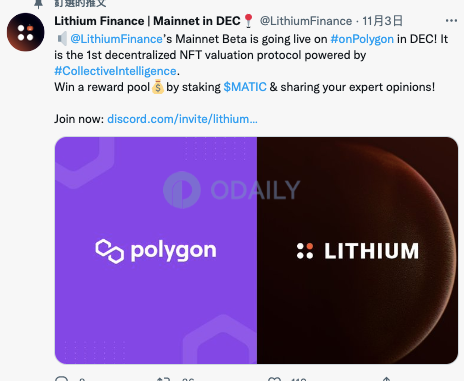Click the @LithiumFinance mention in tweet body
The width and height of the screenshot is (464, 381).
(116, 39)
